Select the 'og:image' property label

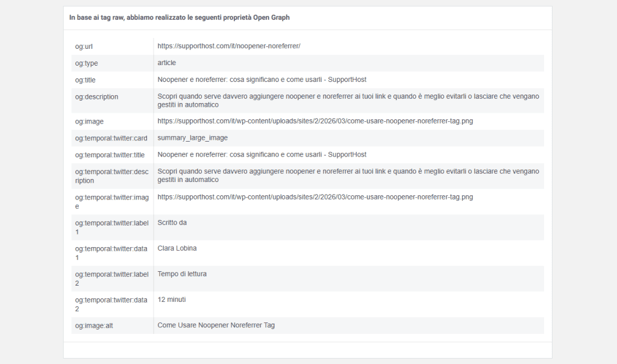(x=89, y=122)
